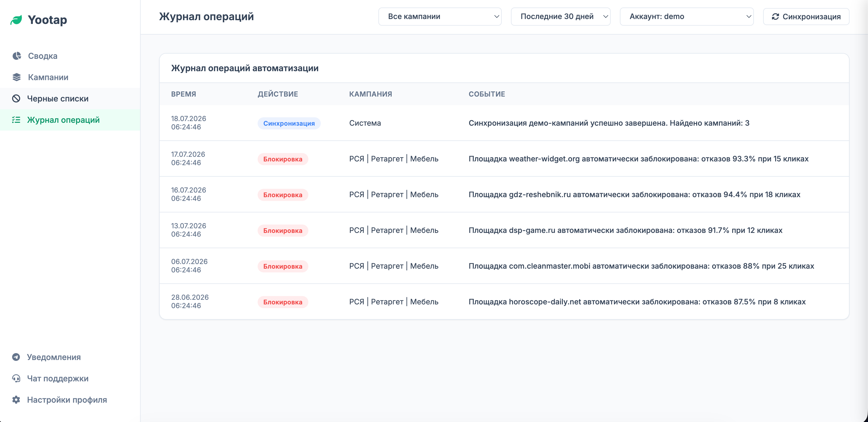This screenshot has width=868, height=422.
Task: Click the Настройки профиля gear icon
Action: click(16, 400)
